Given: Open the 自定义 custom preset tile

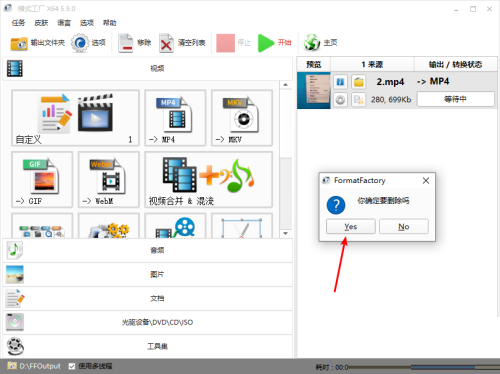Looking at the screenshot, I should click(x=75, y=118).
